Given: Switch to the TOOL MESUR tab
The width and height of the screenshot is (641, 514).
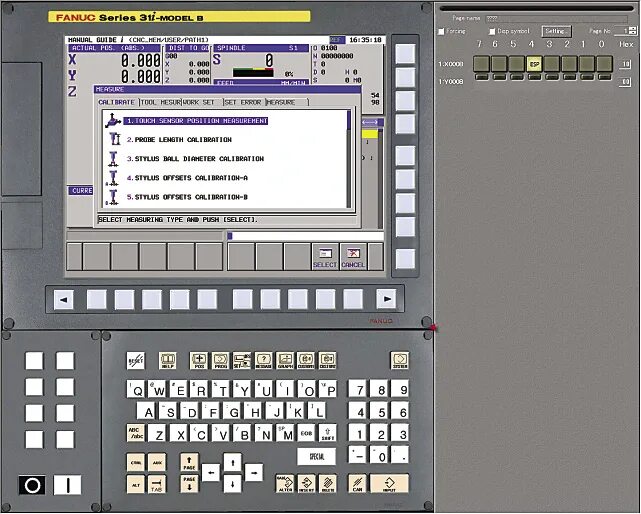Looking at the screenshot, I should click(x=161, y=102).
